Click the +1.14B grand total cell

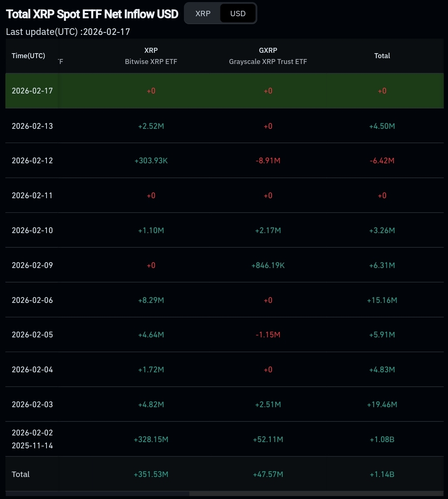point(382,474)
